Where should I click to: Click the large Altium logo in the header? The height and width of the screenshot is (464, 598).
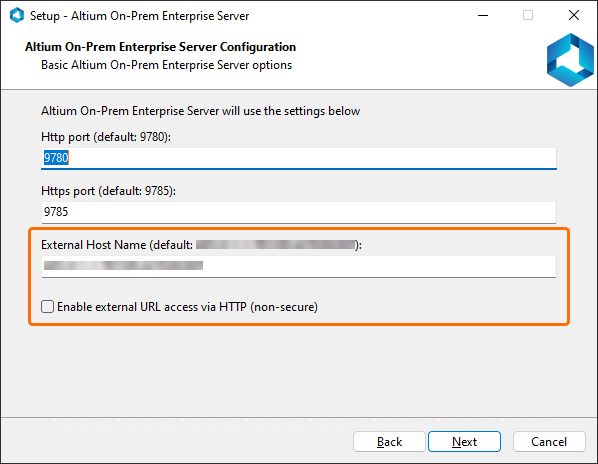click(570, 59)
